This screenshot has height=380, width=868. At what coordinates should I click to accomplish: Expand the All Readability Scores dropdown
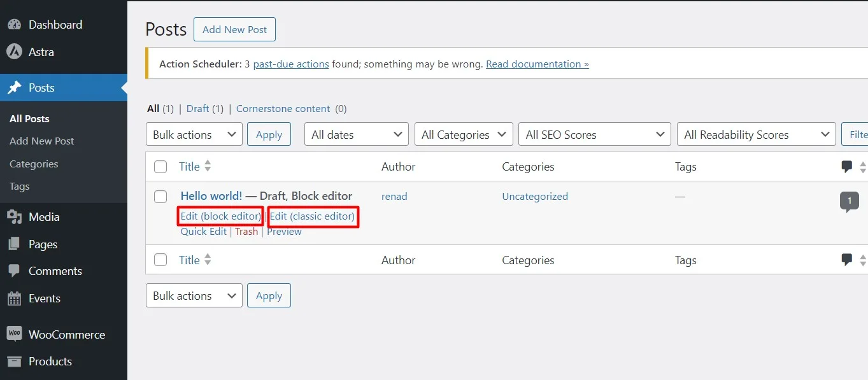pos(757,134)
